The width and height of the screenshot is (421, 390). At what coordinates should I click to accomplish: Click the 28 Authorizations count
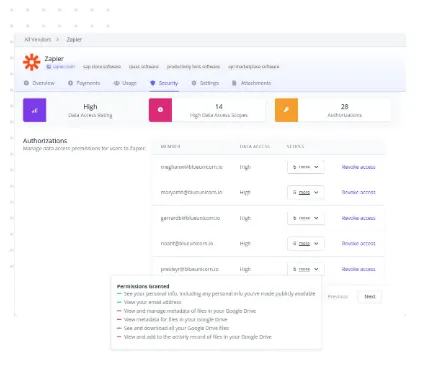point(344,107)
